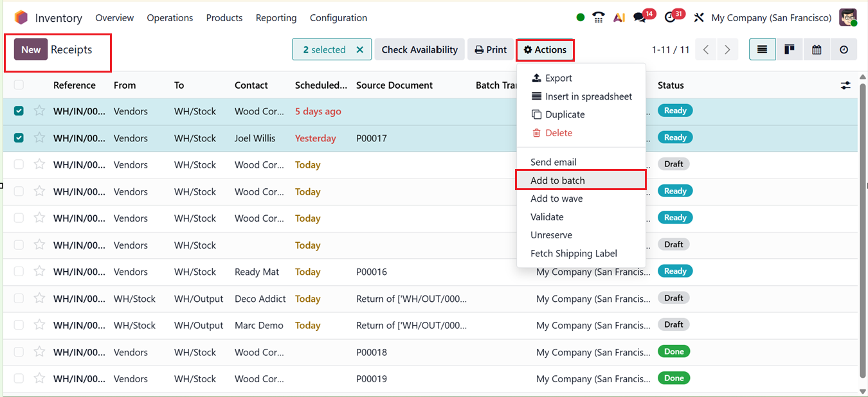Screen dimensions: 868x397
Task: Select Send email action
Action: pos(581,162)
